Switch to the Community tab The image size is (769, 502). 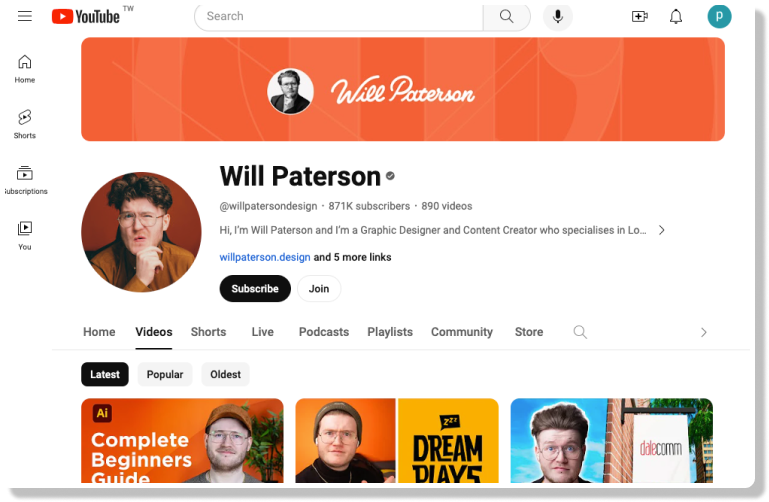461,332
